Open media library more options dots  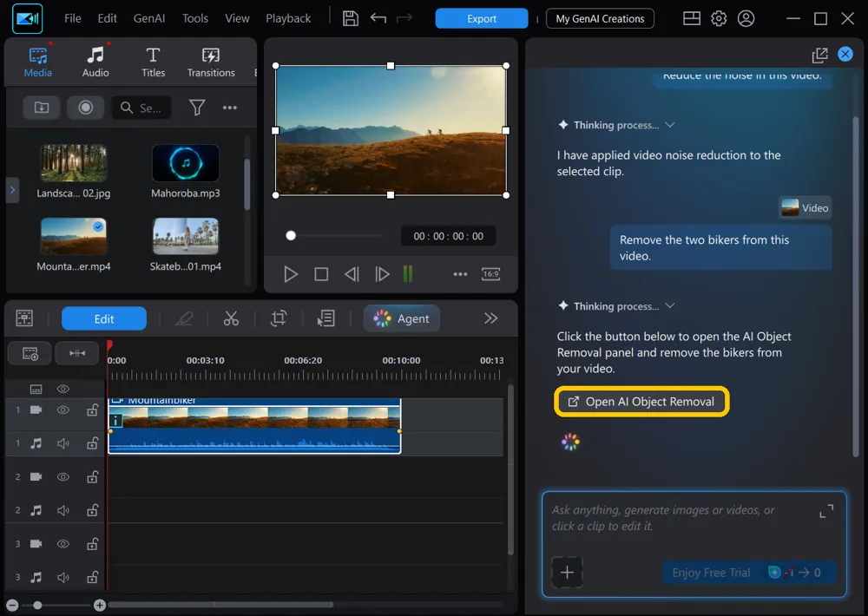pos(230,108)
